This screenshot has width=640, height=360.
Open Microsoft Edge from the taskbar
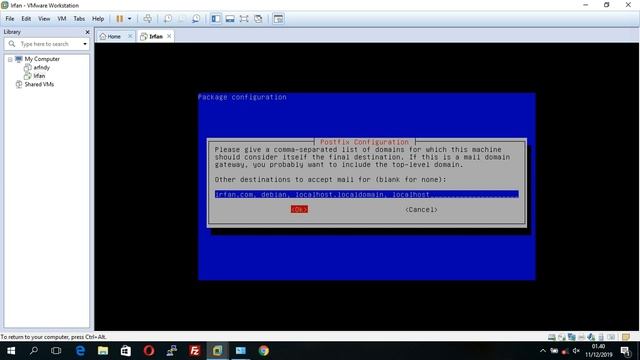point(80,351)
